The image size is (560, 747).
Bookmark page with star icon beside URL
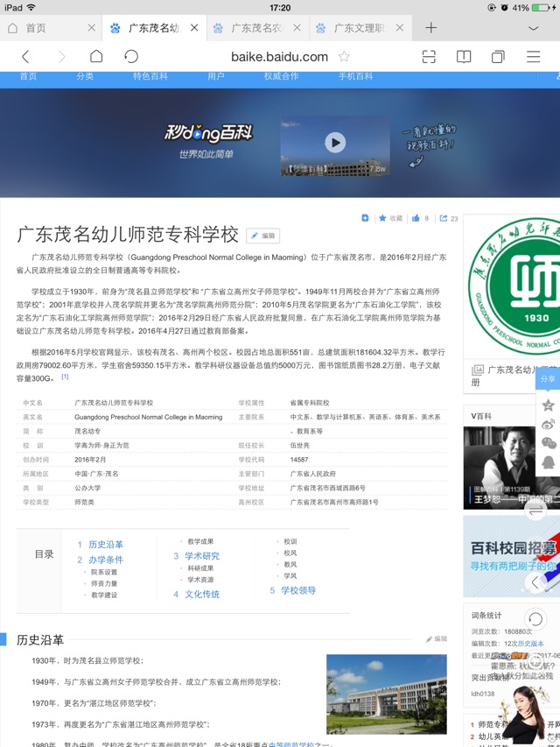click(x=344, y=57)
